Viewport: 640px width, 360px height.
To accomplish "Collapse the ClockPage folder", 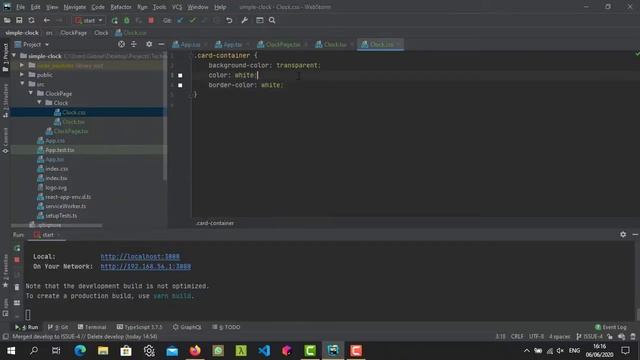I will coord(31,93).
